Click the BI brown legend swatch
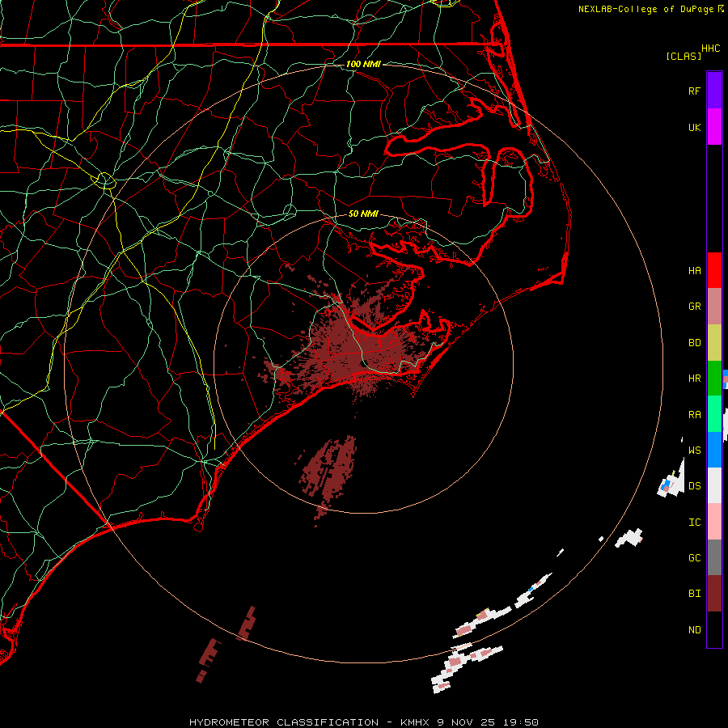This screenshot has width=728, height=728. [714, 594]
